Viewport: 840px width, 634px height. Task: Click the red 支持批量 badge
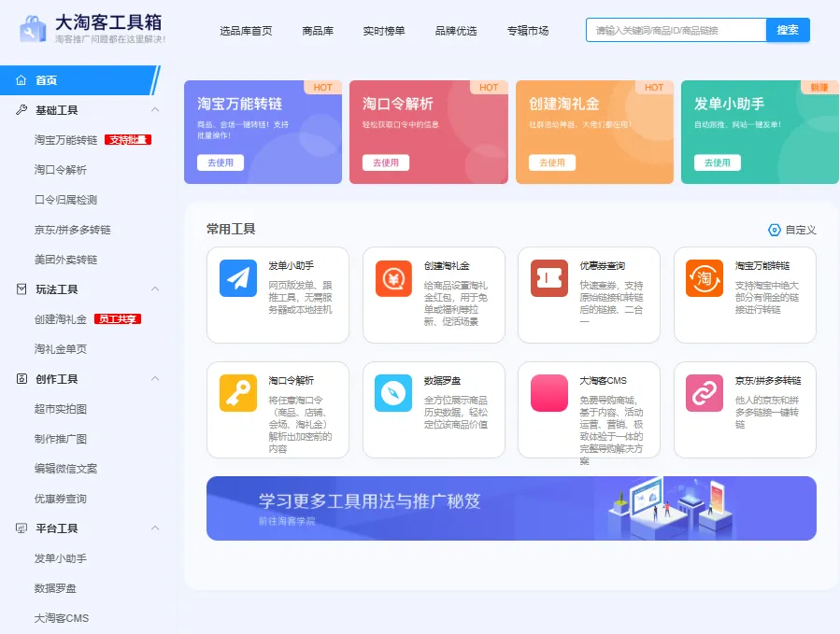coord(128,140)
